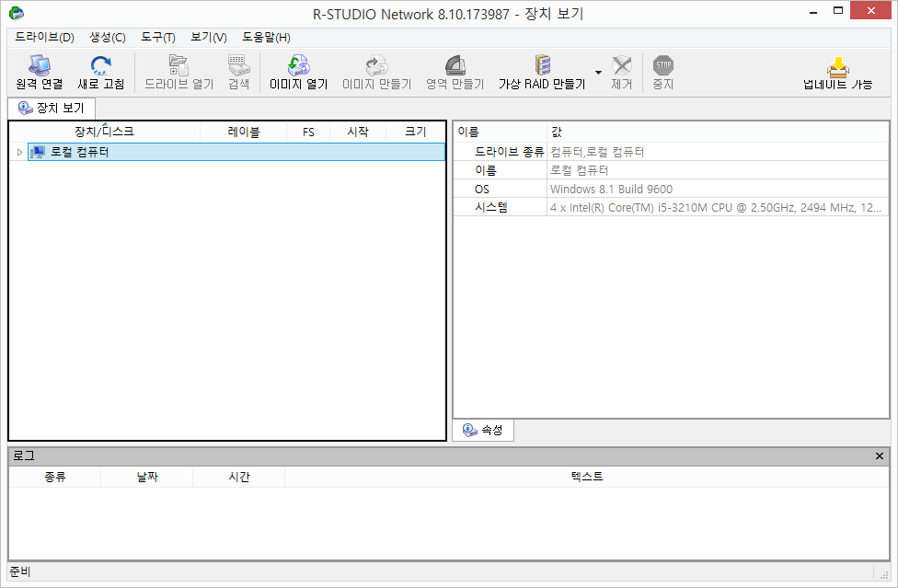The height and width of the screenshot is (588, 898).
Task: Open the 도움말(H) menu
Action: [x=266, y=37]
